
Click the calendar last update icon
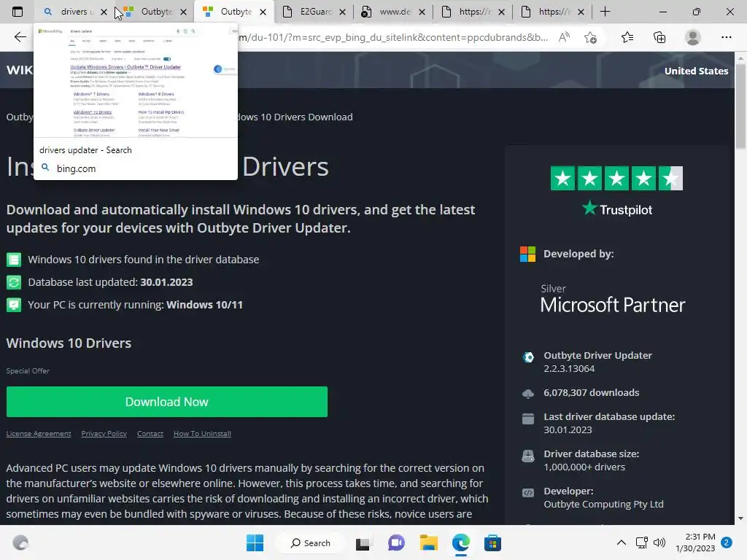(528, 419)
